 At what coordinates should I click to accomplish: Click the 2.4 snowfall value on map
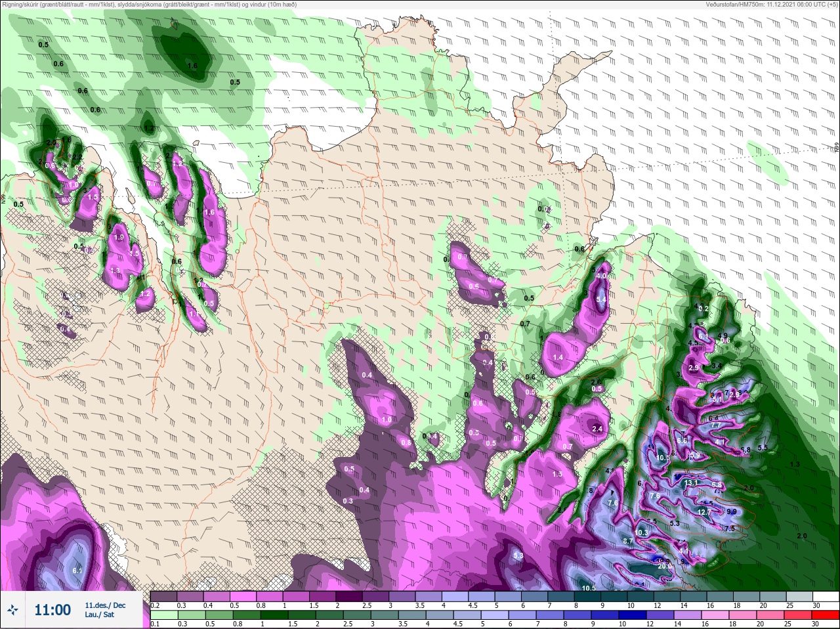(x=597, y=429)
